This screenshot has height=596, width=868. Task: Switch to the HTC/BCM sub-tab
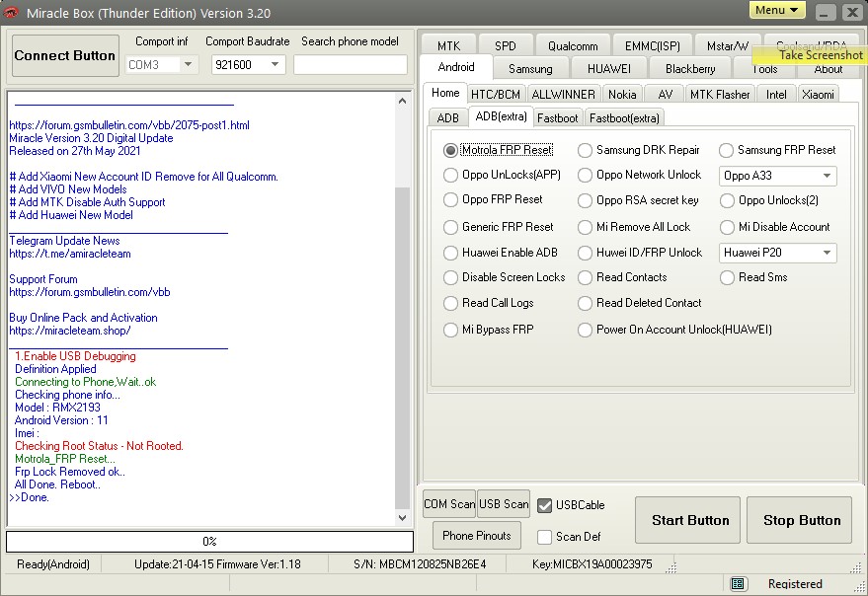point(496,94)
